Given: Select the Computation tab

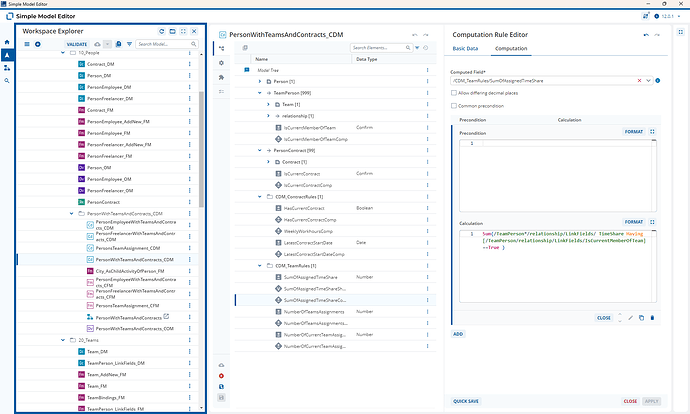Looking at the screenshot, I should [511, 48].
